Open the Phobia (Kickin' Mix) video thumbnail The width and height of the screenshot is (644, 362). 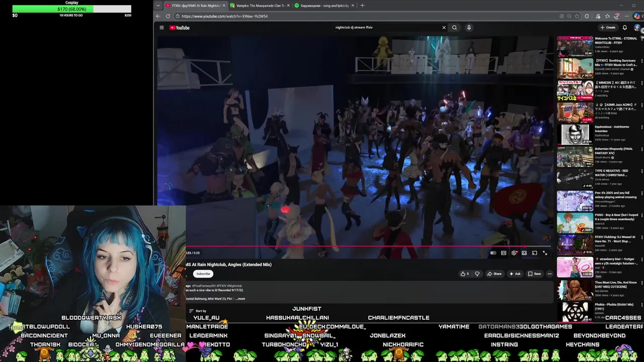tap(575, 311)
